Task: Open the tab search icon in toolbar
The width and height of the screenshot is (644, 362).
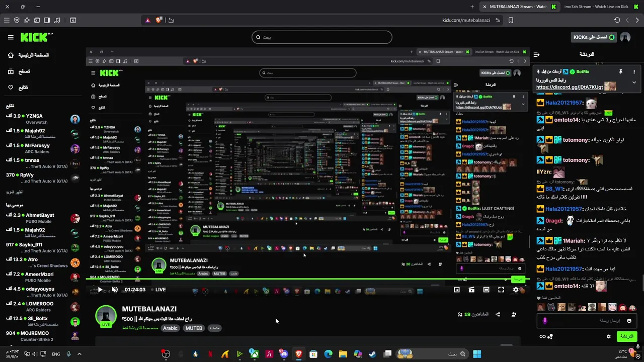Action: tap(73, 20)
